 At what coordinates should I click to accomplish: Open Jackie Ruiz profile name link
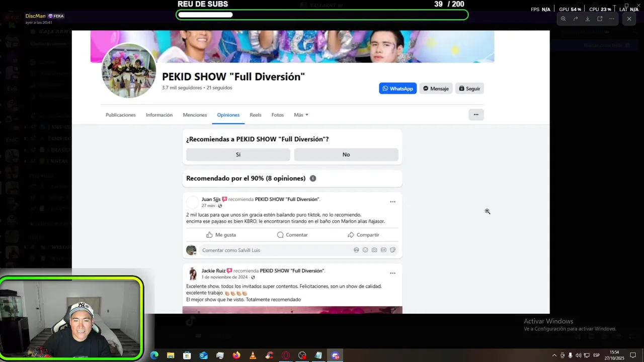tap(213, 270)
